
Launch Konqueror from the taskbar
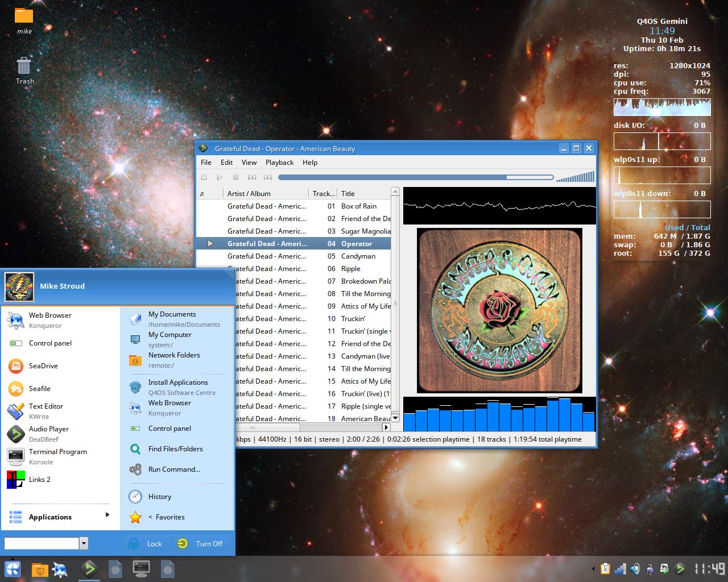click(x=60, y=569)
